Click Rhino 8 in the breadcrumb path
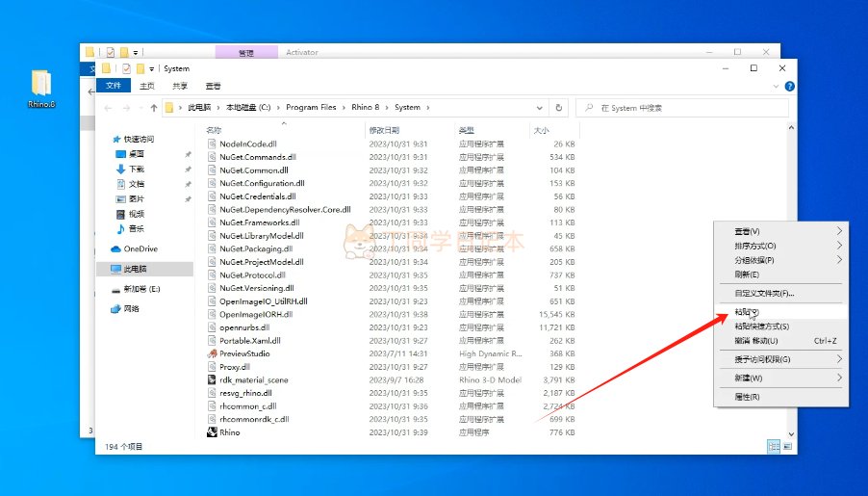The image size is (868, 496). coord(363,108)
